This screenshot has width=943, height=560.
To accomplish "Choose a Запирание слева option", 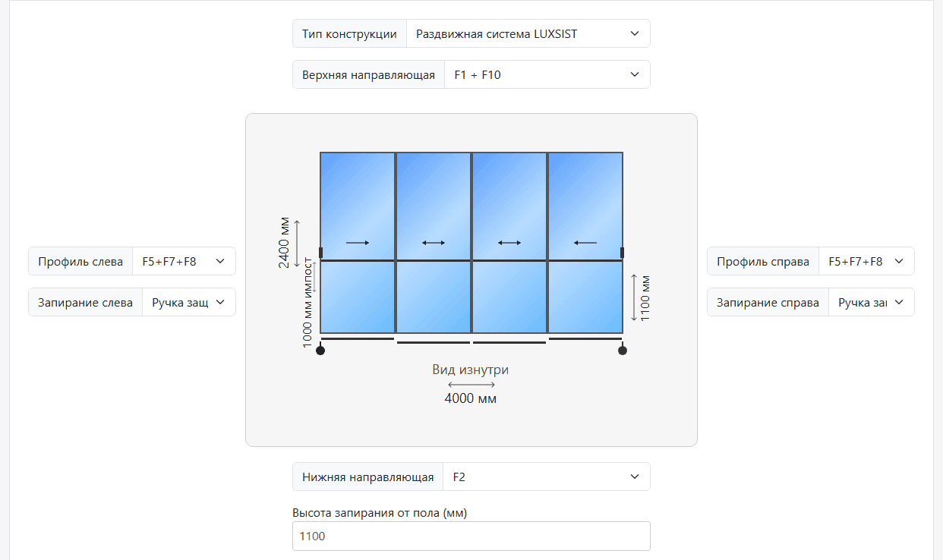I will [x=188, y=302].
